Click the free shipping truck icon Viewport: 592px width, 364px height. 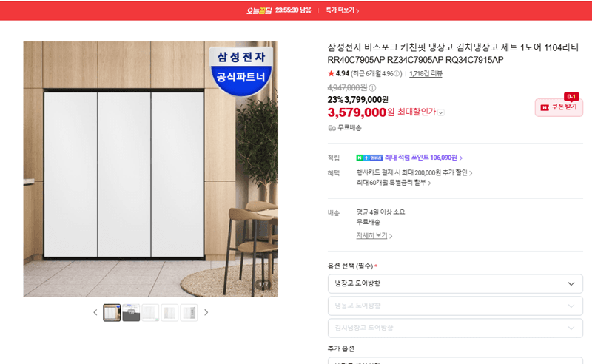click(x=332, y=128)
